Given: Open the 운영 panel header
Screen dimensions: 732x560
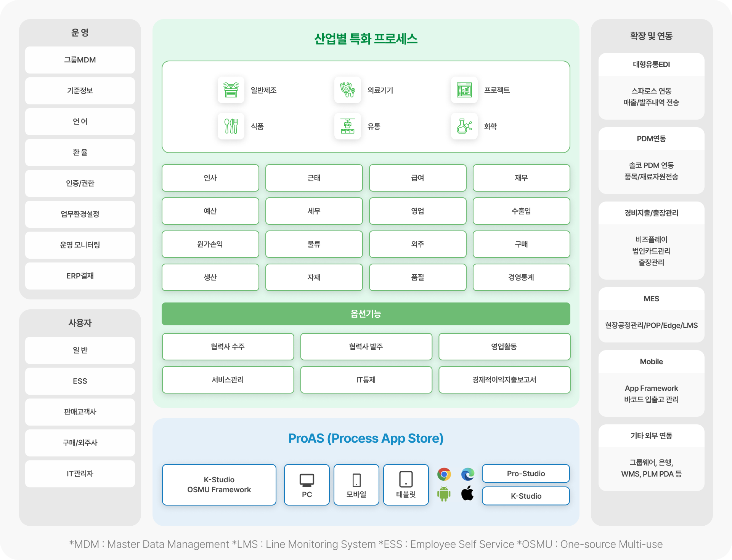Looking at the screenshot, I should pyautogui.click(x=80, y=32).
